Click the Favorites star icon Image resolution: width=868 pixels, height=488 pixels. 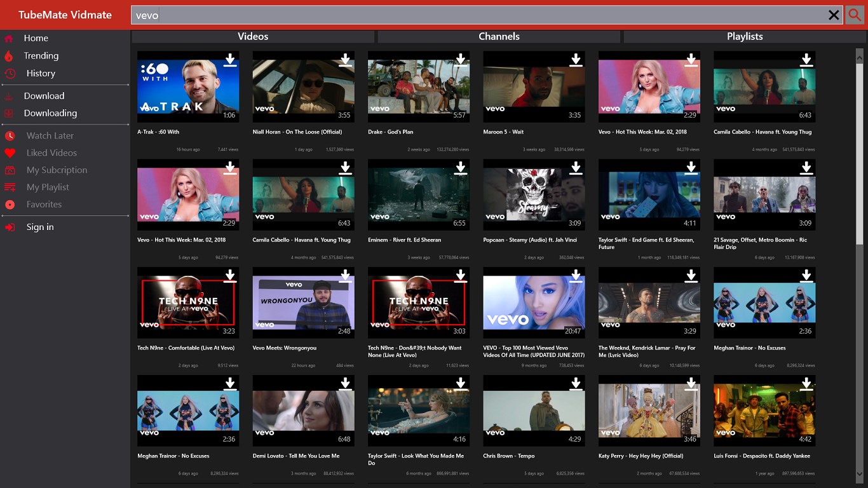[x=10, y=205]
